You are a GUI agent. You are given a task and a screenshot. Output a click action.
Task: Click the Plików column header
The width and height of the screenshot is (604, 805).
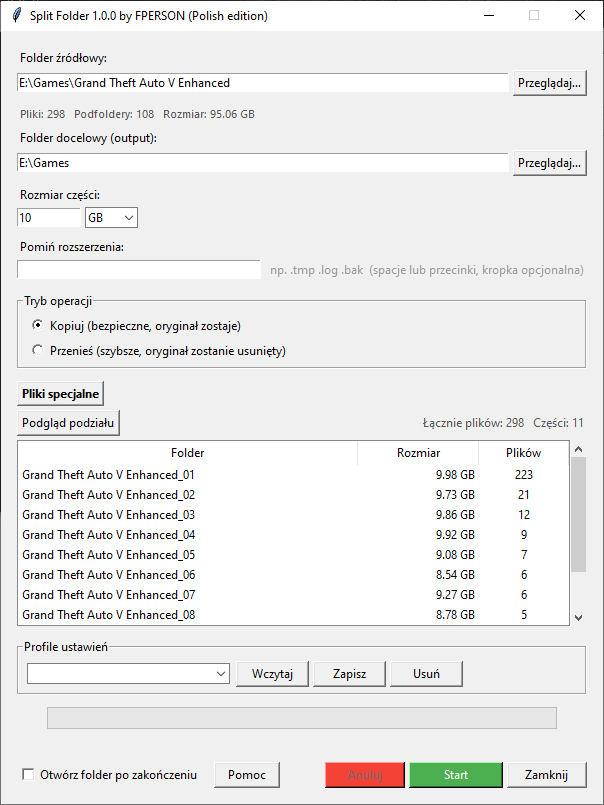(x=523, y=453)
